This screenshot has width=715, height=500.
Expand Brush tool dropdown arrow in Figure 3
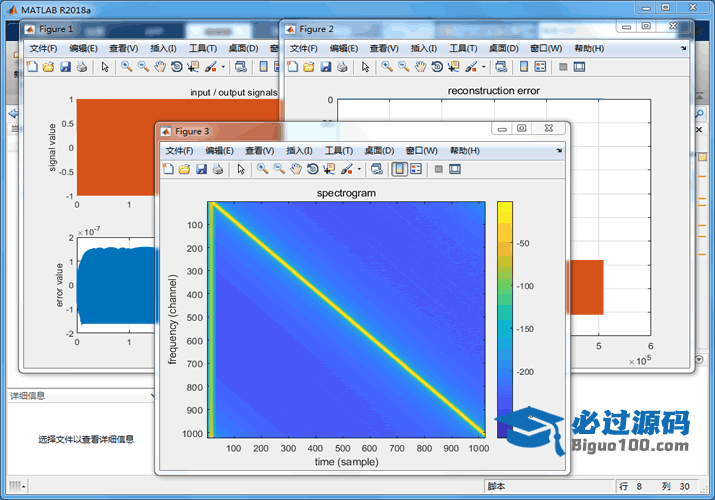359,169
